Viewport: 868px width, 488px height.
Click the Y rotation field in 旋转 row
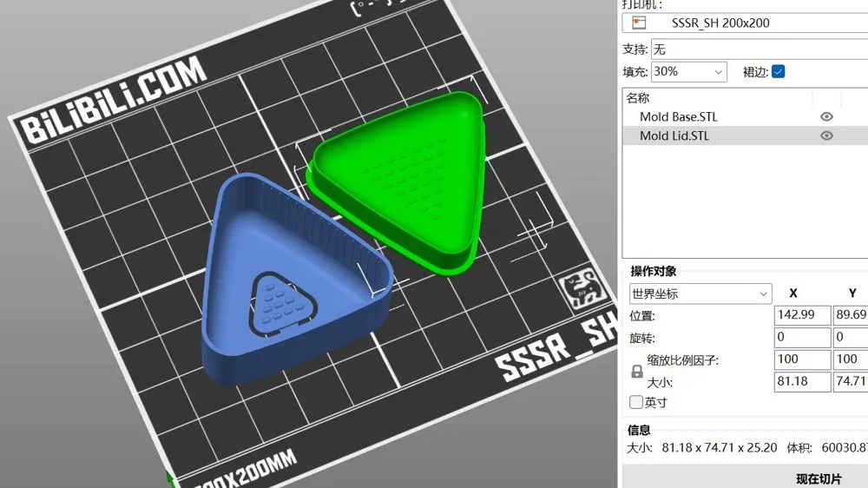click(x=851, y=337)
